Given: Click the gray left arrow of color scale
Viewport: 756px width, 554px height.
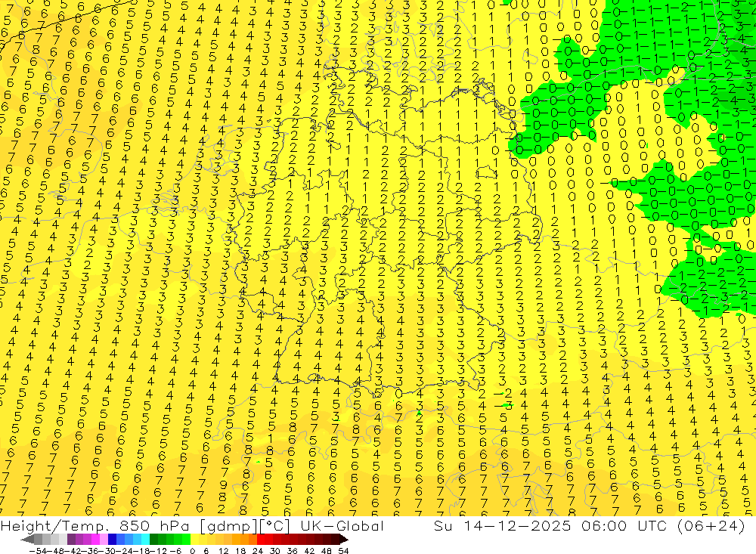Looking at the screenshot, I should pos(28,540).
